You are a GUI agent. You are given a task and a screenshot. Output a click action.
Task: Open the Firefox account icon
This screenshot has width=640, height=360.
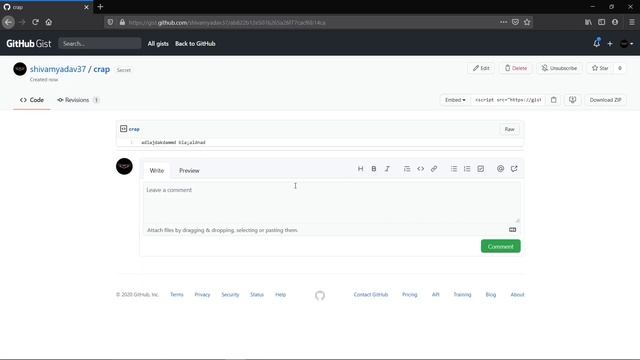coord(615,22)
